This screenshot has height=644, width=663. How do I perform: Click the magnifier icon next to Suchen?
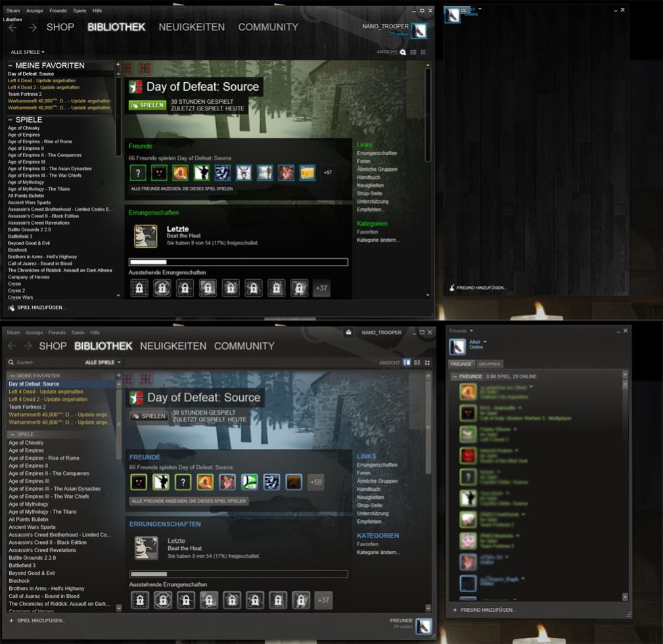click(11, 362)
